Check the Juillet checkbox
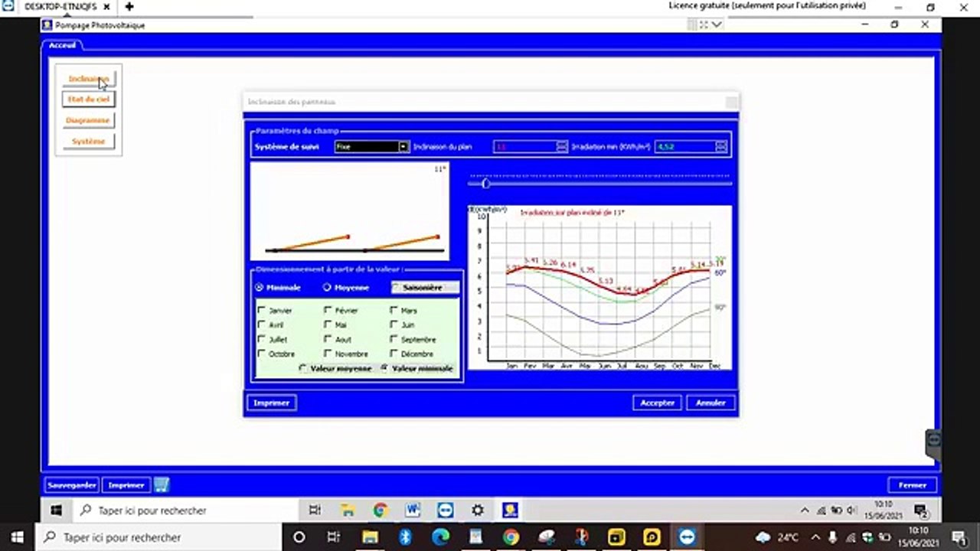 (262, 339)
